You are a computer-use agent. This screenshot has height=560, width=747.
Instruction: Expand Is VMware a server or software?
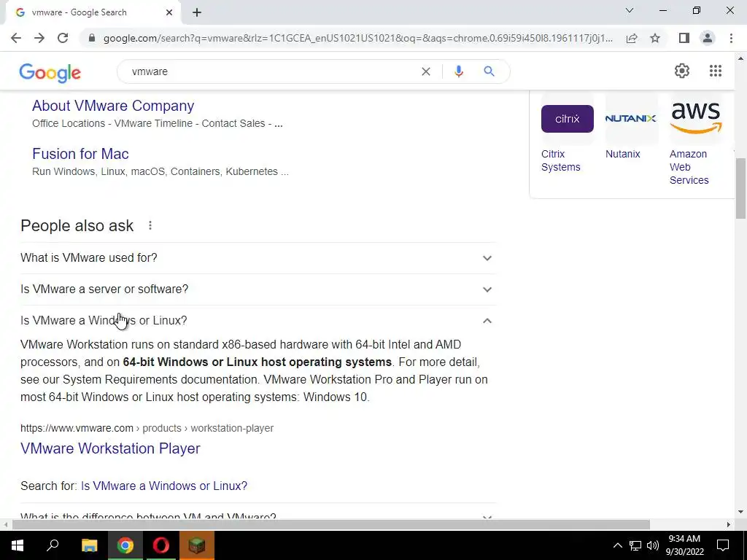(x=258, y=289)
